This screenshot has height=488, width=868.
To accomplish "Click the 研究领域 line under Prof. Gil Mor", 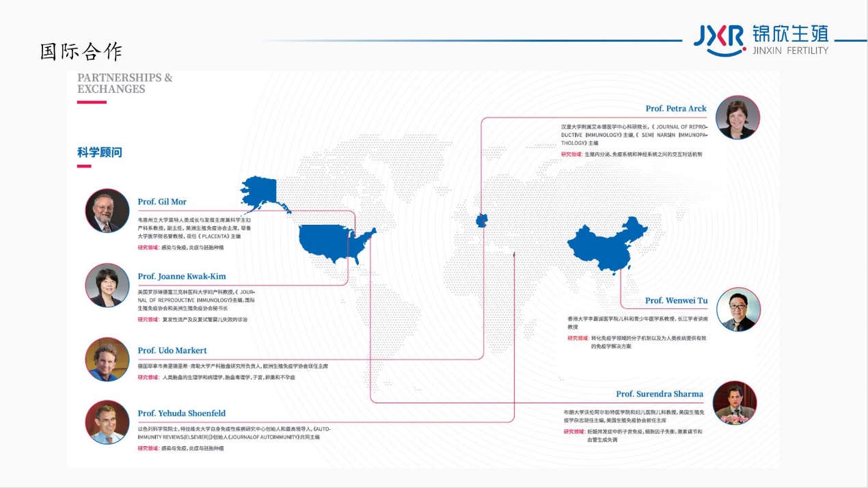I will tap(180, 247).
